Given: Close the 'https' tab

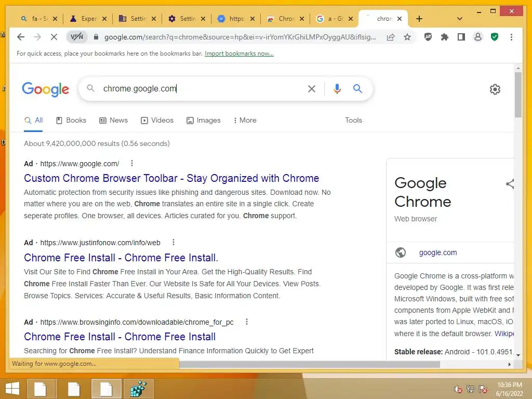Looking at the screenshot, I should point(252,19).
